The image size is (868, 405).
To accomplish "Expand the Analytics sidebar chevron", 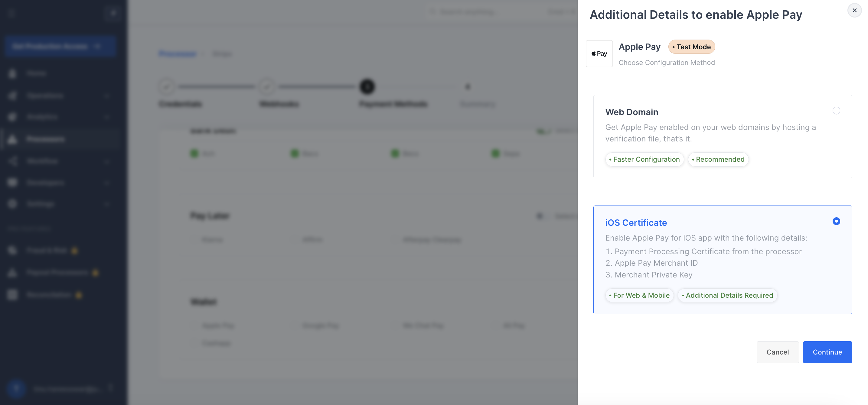I will (107, 117).
